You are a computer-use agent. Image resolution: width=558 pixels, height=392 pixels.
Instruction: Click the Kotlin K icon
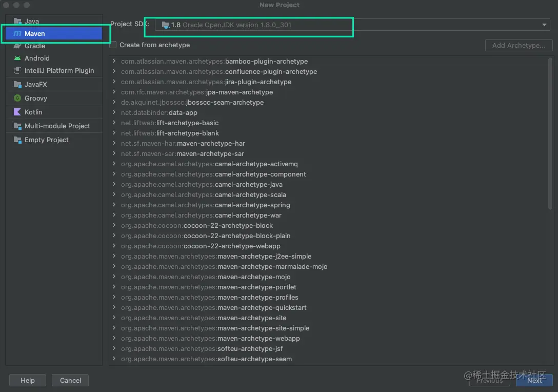click(x=17, y=112)
